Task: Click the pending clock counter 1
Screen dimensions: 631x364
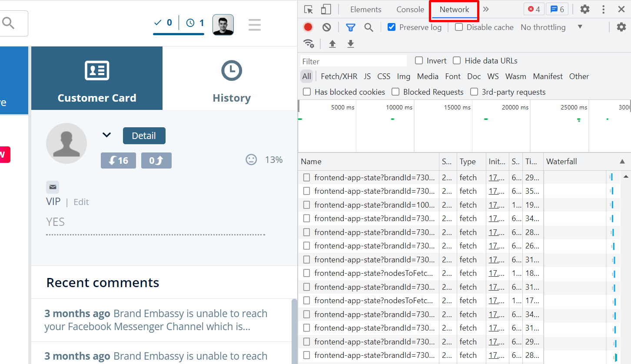Action: pyautogui.click(x=195, y=23)
